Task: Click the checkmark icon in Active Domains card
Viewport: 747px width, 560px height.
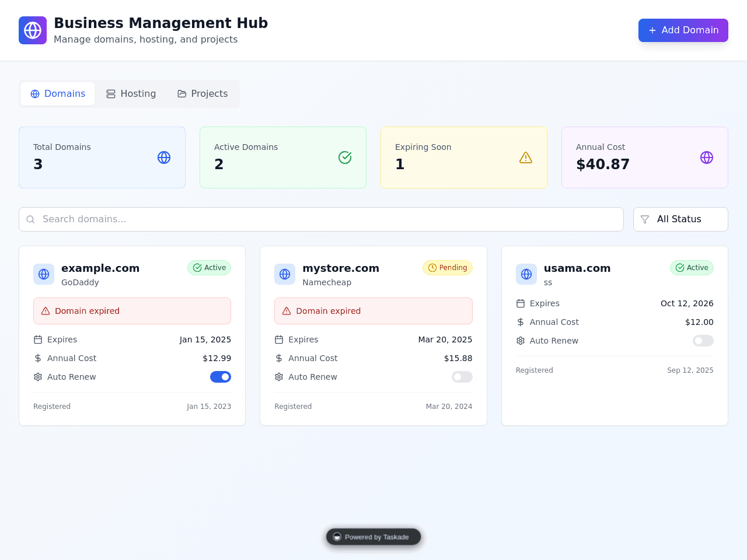Action: pos(345,157)
